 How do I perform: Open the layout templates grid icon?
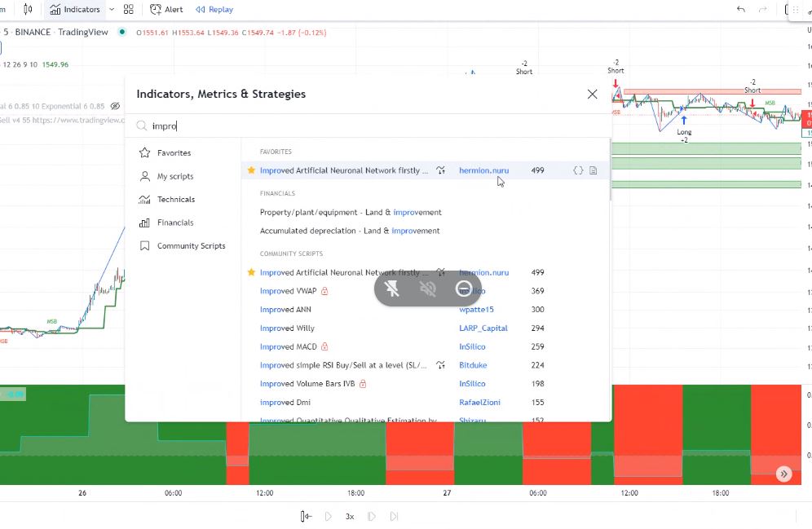(x=129, y=10)
